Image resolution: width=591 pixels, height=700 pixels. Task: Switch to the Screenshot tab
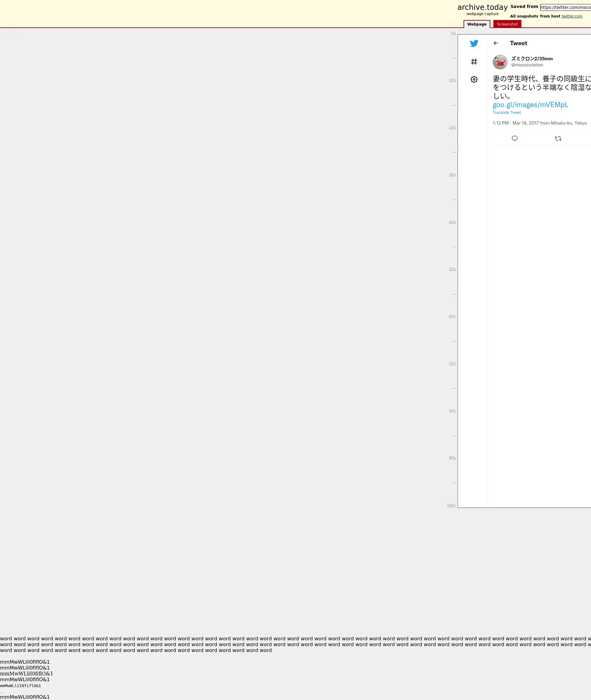click(507, 24)
